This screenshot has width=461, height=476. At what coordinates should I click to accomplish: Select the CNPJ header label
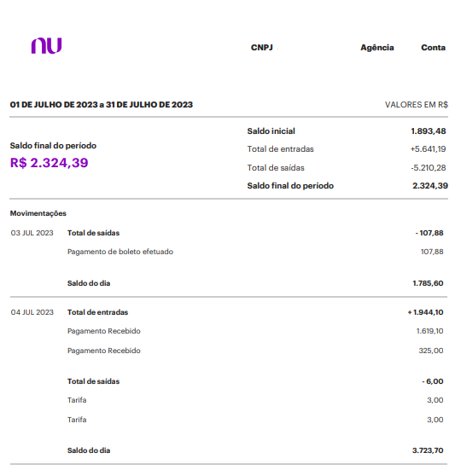pos(261,48)
